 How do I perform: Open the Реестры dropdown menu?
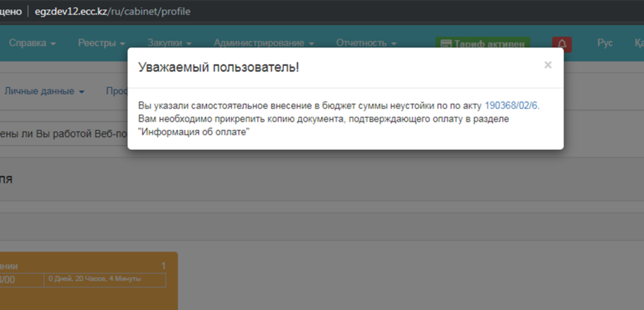pos(101,43)
